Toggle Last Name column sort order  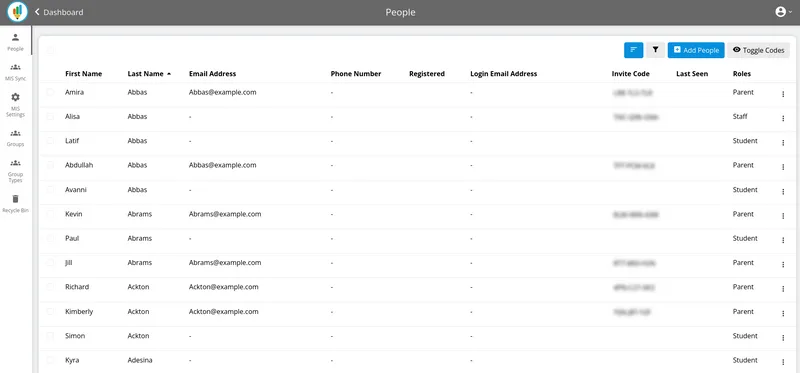click(149, 73)
